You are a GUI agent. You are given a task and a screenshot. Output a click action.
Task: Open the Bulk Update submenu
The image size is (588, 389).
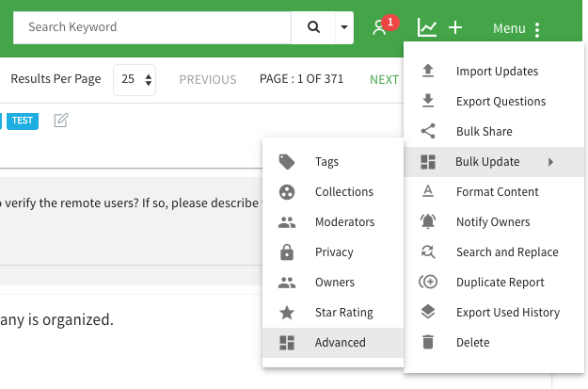494,162
